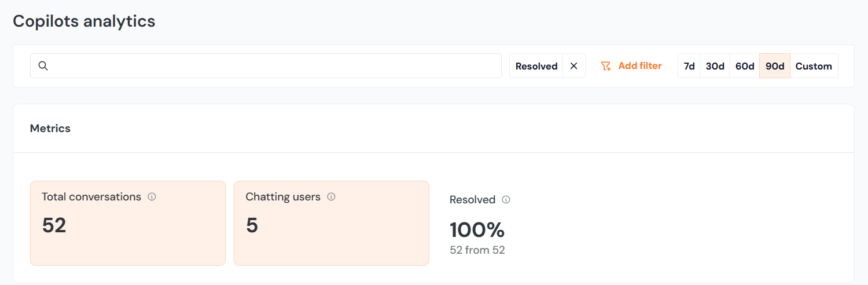Open the Custom date range option
Image resolution: width=868 pixels, height=285 pixels.
click(x=814, y=66)
